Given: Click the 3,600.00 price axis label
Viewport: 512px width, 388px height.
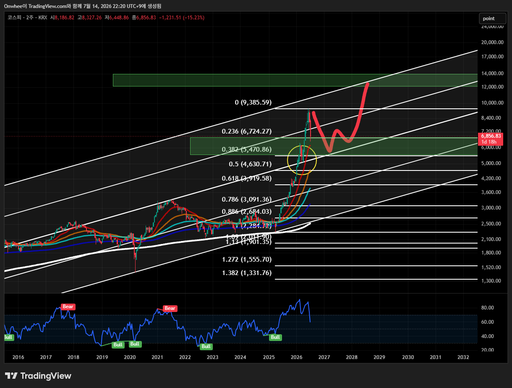Looking at the screenshot, I should click(x=491, y=192).
